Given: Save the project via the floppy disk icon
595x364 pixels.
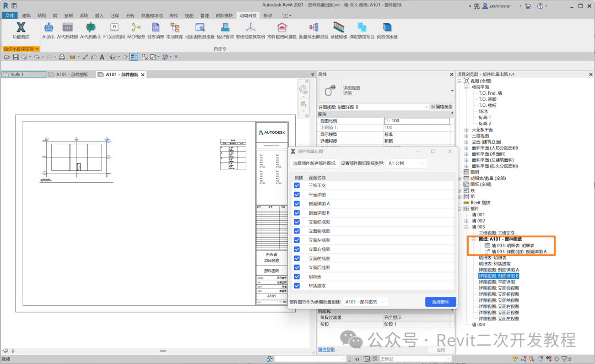Looking at the screenshot, I should pyautogui.click(x=15, y=57).
